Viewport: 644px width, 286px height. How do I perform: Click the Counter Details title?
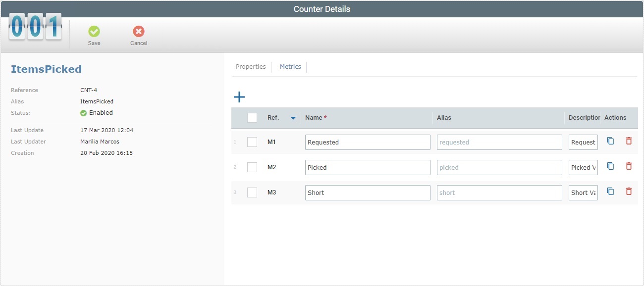coord(322,9)
